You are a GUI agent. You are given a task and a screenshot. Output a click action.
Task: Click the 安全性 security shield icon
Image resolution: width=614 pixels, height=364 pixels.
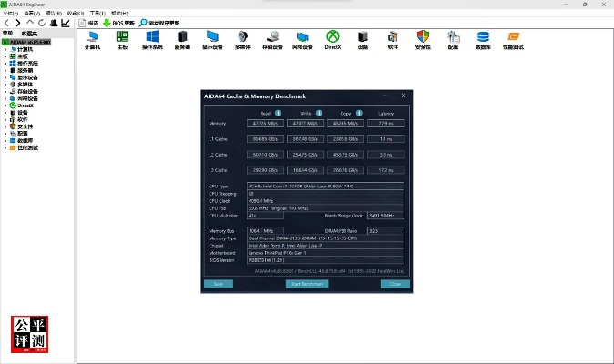[x=423, y=38]
